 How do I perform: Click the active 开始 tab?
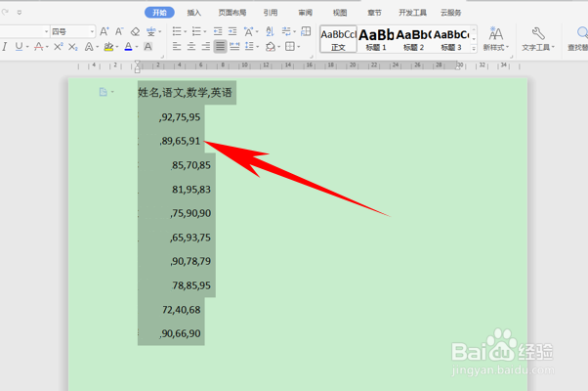[159, 13]
